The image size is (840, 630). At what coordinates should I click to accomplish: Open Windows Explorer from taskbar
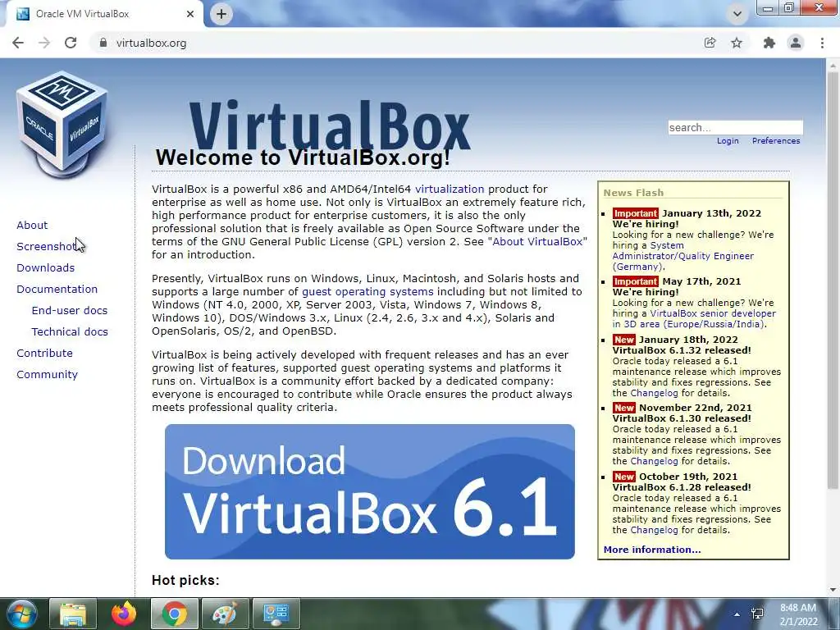click(x=73, y=614)
